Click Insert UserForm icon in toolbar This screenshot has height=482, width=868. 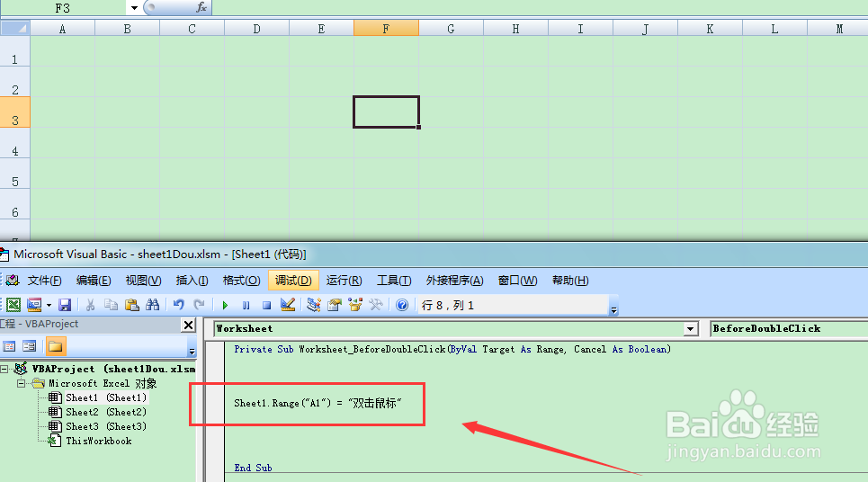pos(34,305)
